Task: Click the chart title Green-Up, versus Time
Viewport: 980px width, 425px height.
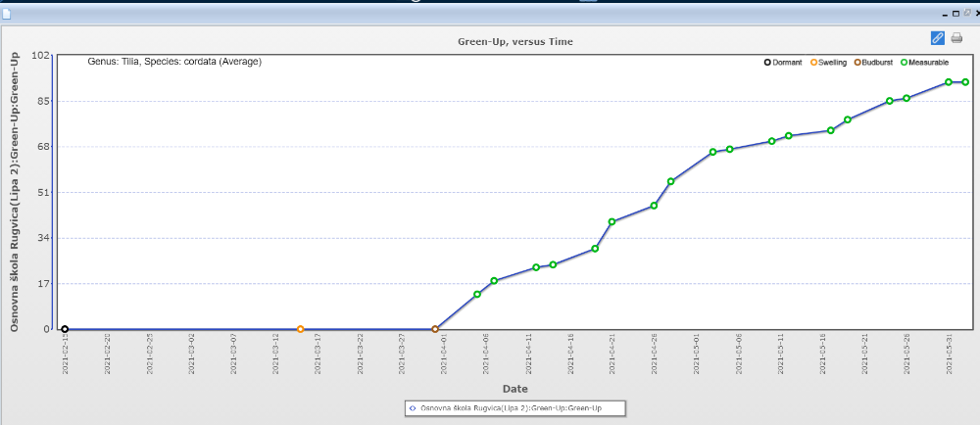Action: click(515, 41)
